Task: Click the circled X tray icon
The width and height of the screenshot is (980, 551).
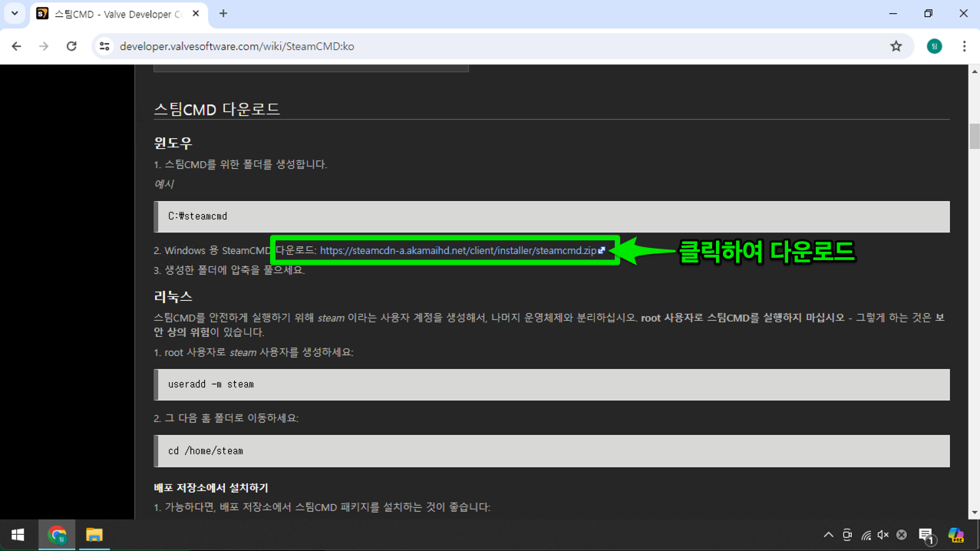Action: [x=902, y=535]
